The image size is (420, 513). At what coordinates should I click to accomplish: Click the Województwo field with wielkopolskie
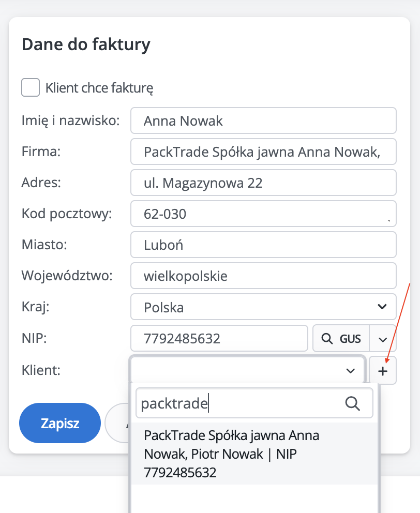pos(263,276)
